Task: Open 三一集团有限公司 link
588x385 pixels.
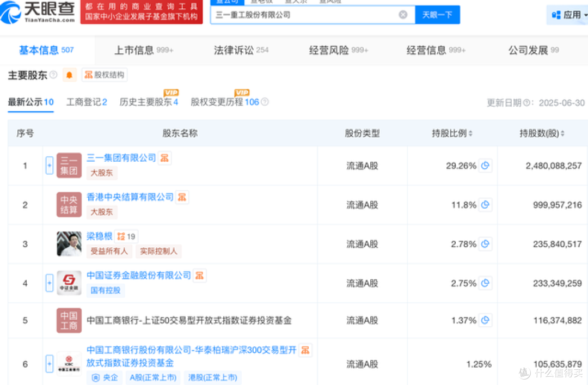Action: [121, 158]
